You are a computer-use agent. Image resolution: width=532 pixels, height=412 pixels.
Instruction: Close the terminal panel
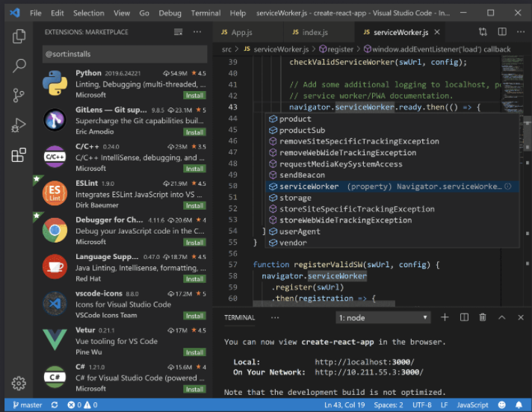pyautogui.click(x=521, y=317)
